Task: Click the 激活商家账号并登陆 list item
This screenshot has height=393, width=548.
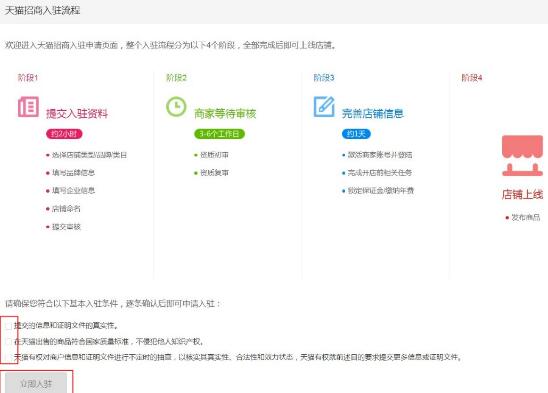Action: pos(380,155)
